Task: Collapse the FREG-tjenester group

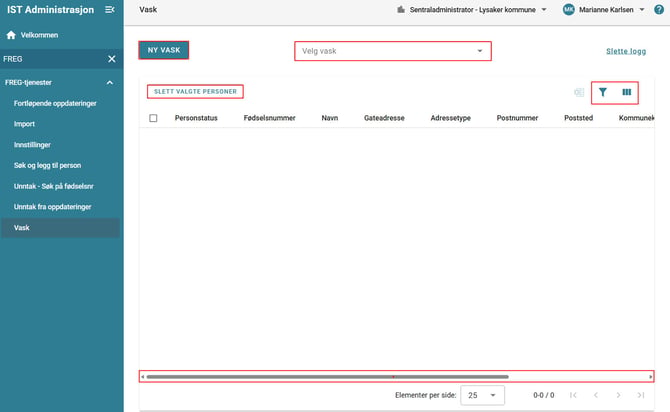Action: tap(110, 82)
